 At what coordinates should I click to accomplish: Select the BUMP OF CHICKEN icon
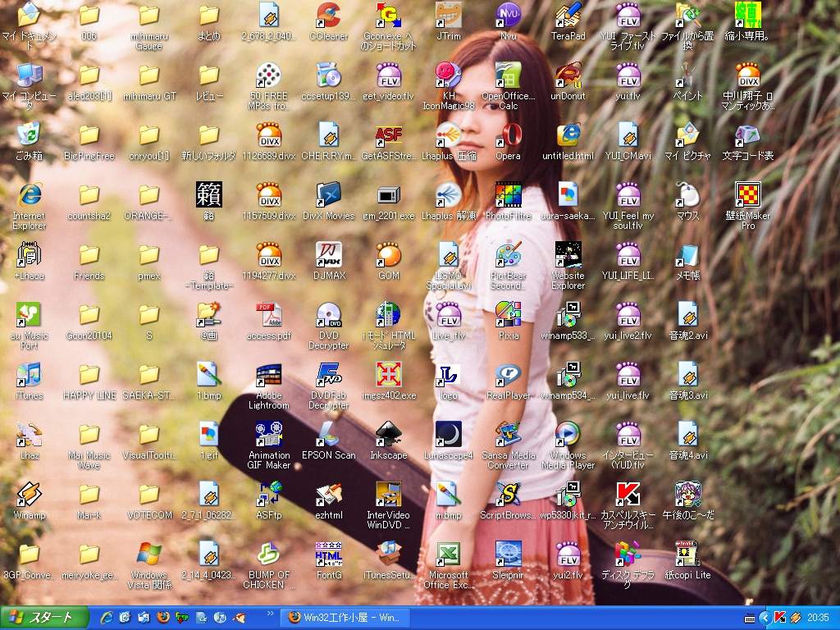269,555
